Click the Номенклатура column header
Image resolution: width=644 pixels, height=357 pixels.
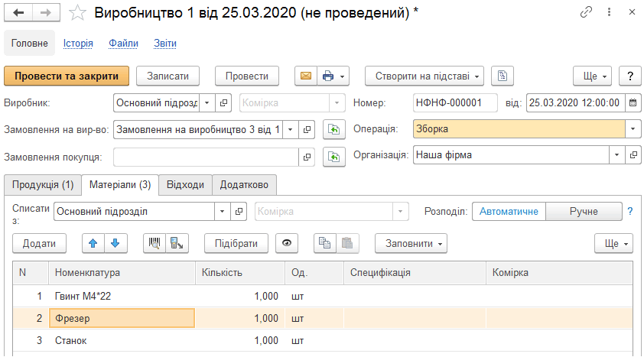[x=122, y=273]
